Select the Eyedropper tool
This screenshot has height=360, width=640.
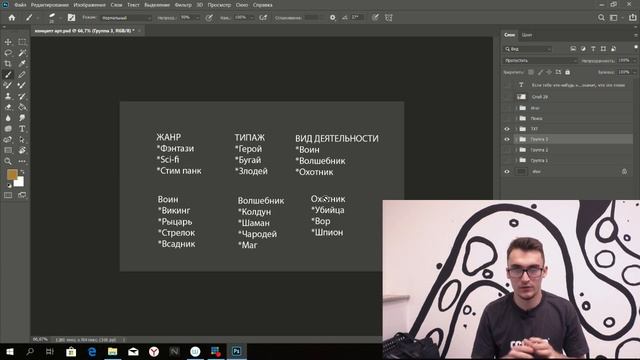point(22,64)
